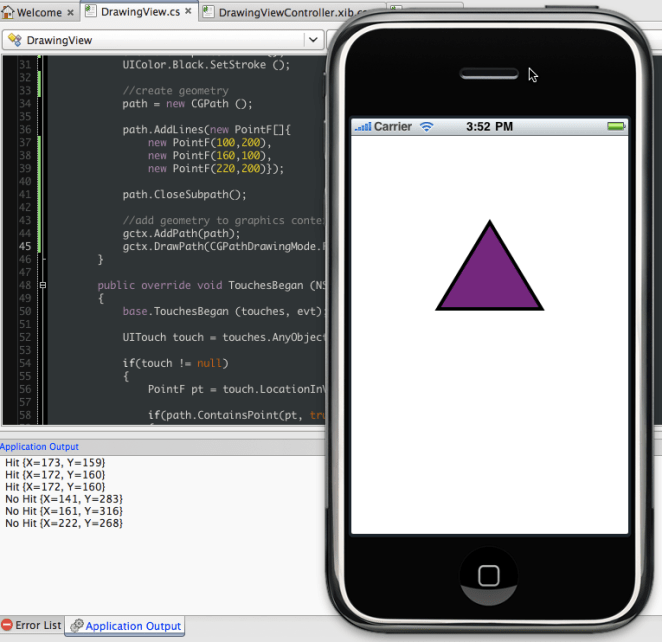This screenshot has height=642, width=662.
Task: Click the Wi-Fi icon in simulator status bar
Action: [x=427, y=127]
